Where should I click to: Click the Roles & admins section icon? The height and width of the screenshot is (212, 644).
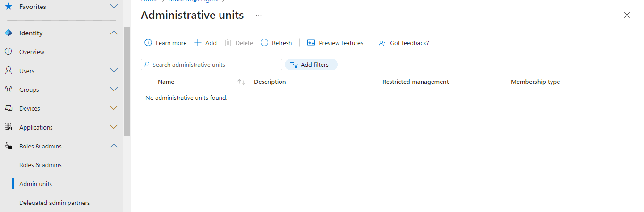pyautogui.click(x=8, y=146)
